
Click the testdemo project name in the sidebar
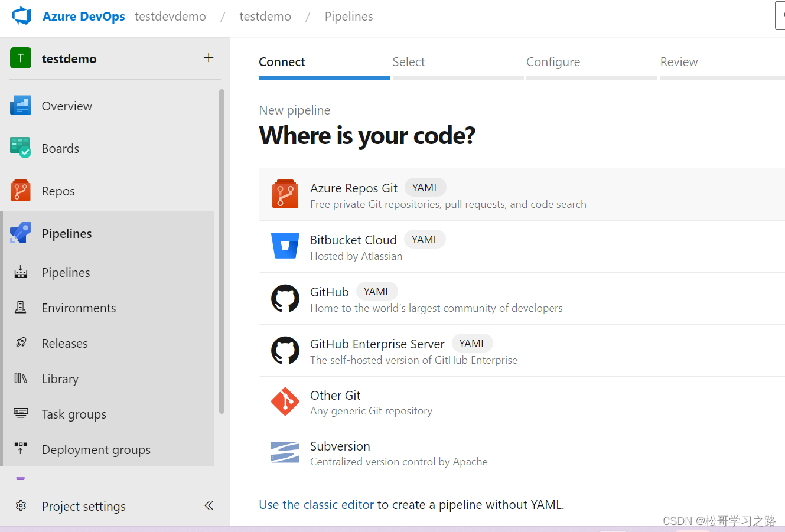click(69, 58)
